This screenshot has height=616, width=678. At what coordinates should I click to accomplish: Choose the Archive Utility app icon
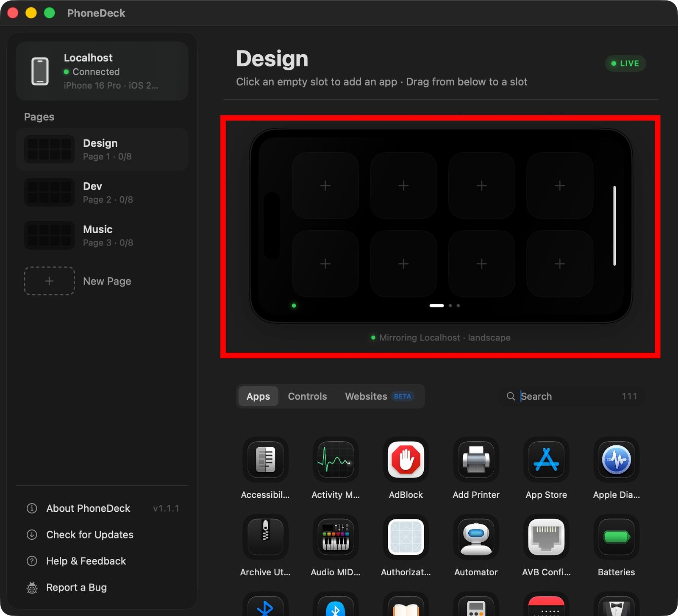[265, 537]
